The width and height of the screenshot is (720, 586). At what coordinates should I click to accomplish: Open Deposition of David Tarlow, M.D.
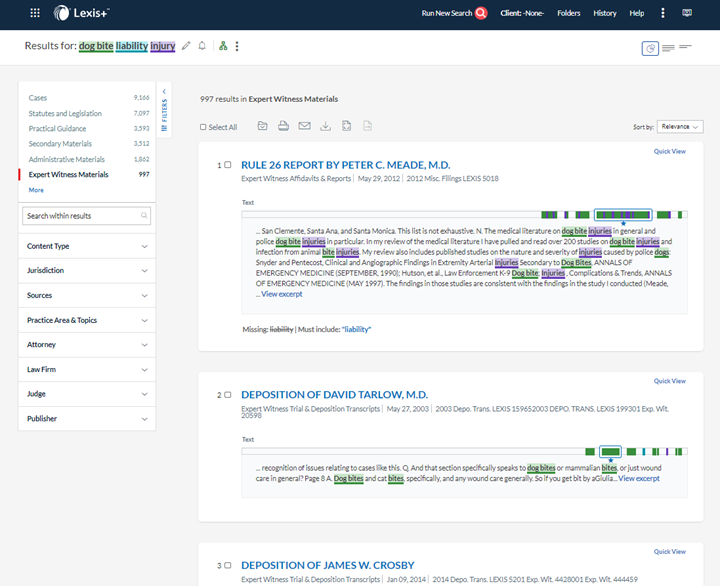(334, 394)
